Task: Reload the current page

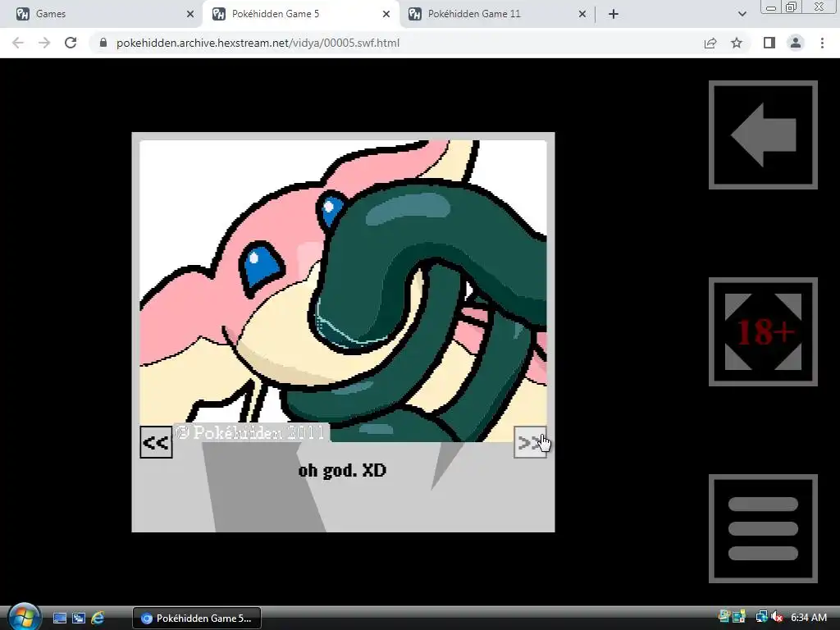Action: (71, 43)
